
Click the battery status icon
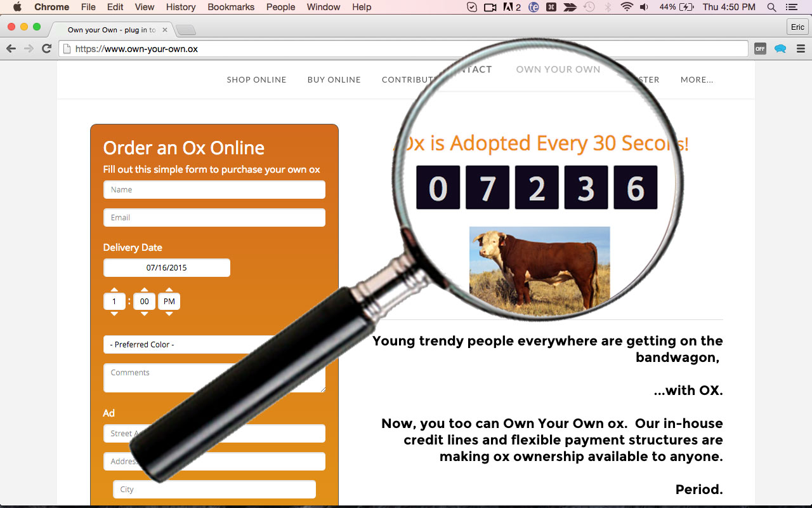click(686, 7)
